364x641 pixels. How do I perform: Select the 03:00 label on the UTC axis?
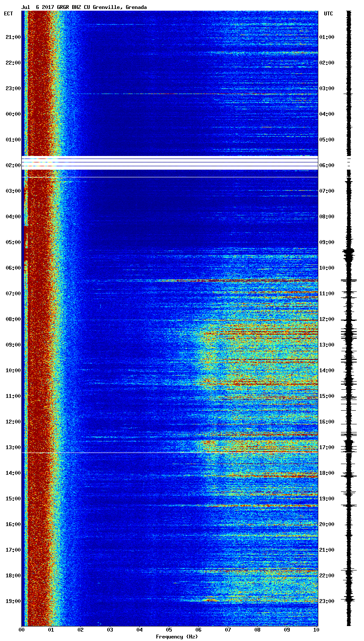point(327,88)
